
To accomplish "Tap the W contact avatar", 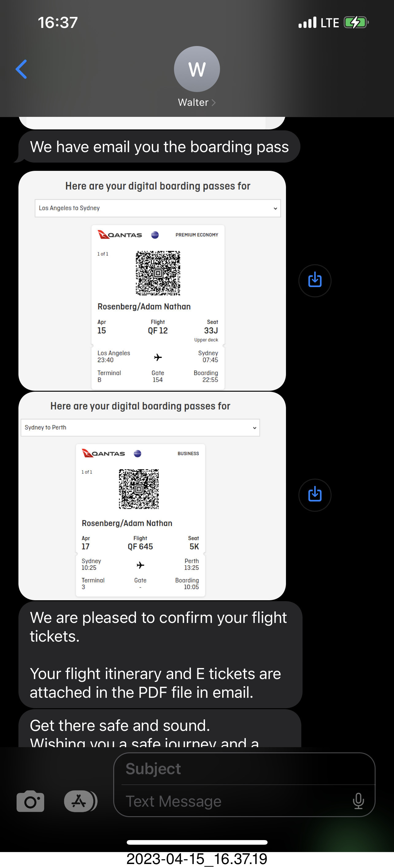I will pyautogui.click(x=197, y=69).
